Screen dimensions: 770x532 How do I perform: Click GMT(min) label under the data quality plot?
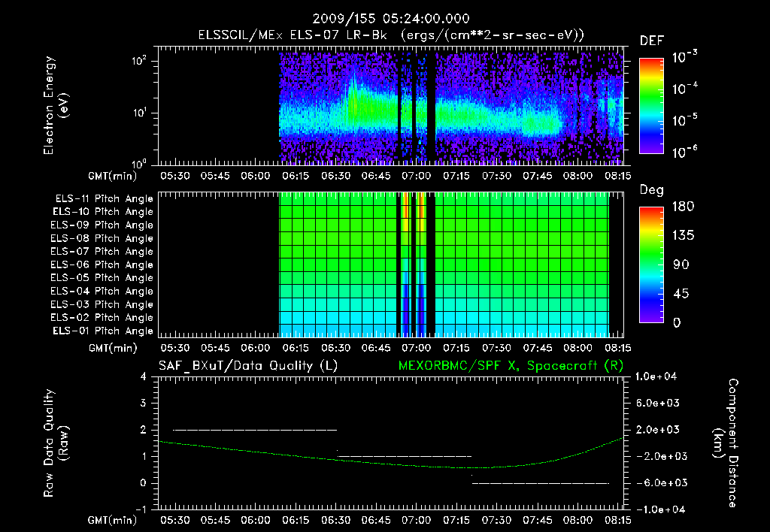pyautogui.click(x=113, y=520)
